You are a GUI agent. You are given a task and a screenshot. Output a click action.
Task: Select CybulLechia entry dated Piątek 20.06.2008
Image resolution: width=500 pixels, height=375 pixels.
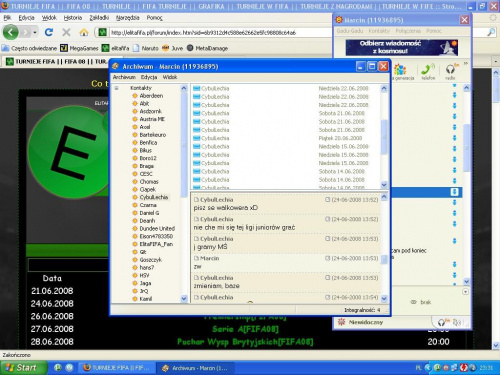(x=286, y=138)
